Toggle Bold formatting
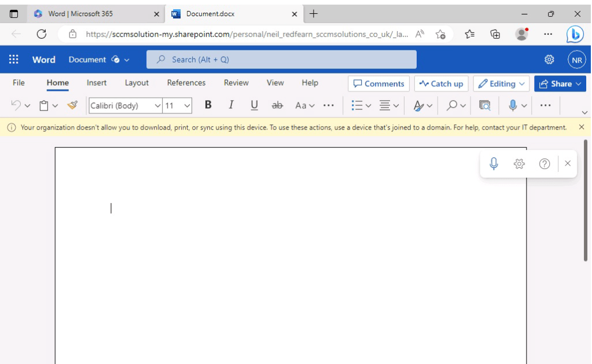 pos(208,105)
